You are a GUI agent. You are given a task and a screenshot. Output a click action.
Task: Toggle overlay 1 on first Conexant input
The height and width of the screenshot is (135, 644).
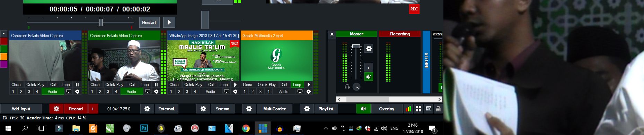tap(13, 92)
